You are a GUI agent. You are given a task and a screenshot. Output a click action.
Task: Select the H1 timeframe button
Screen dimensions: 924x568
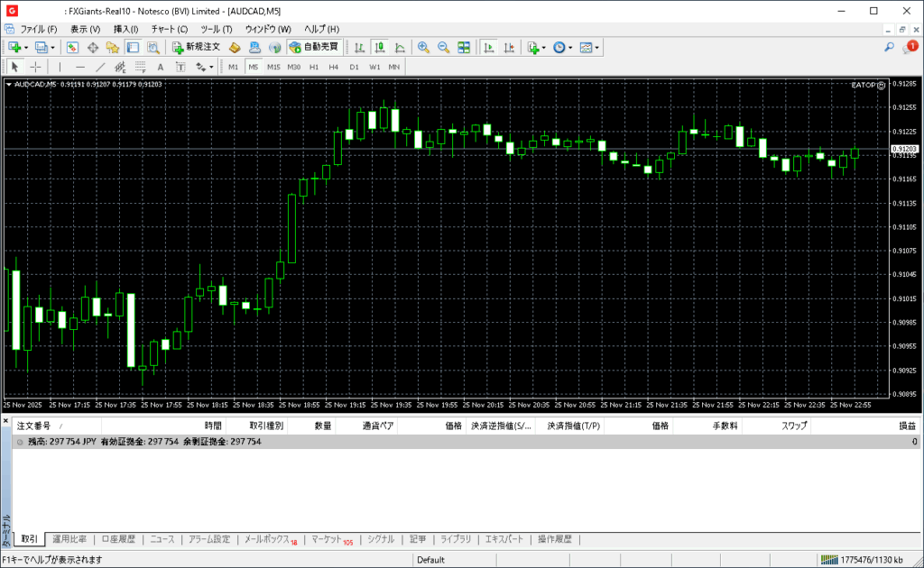[x=314, y=67]
